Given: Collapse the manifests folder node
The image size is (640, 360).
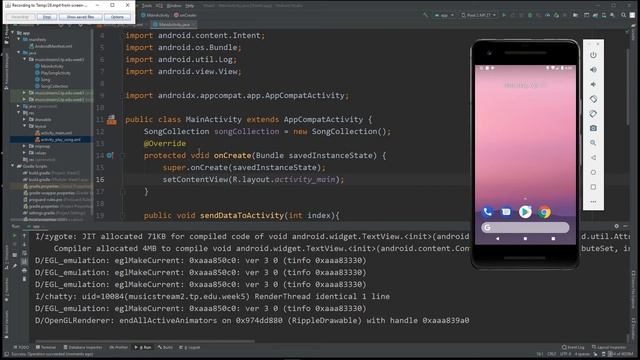Looking at the screenshot, I should tap(19, 39).
